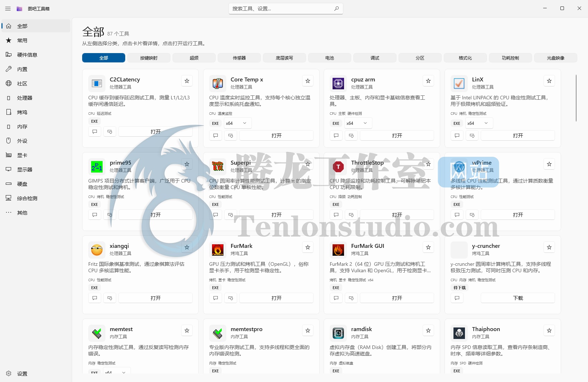The image size is (588, 382).
Task: Click the cpuz arm chip icon
Action: coord(338,84)
